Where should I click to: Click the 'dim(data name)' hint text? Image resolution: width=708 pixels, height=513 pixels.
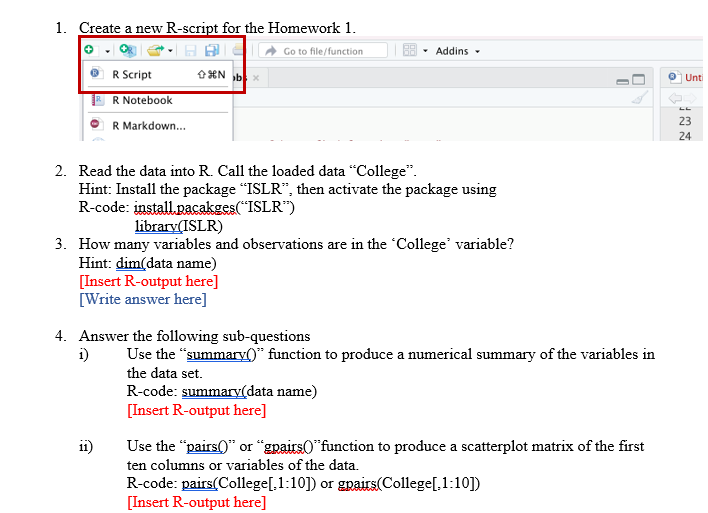coord(166,263)
